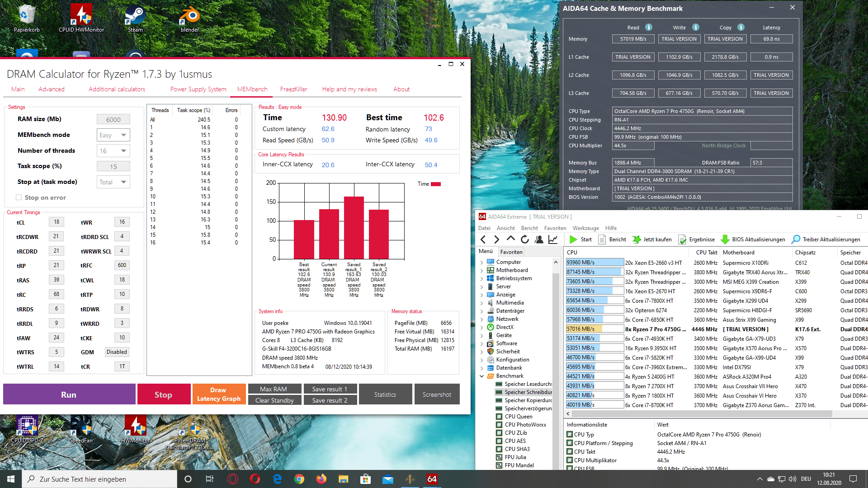Open AIDA64 taskbar icon
Viewport: 868px width, 488px height.
click(x=432, y=479)
